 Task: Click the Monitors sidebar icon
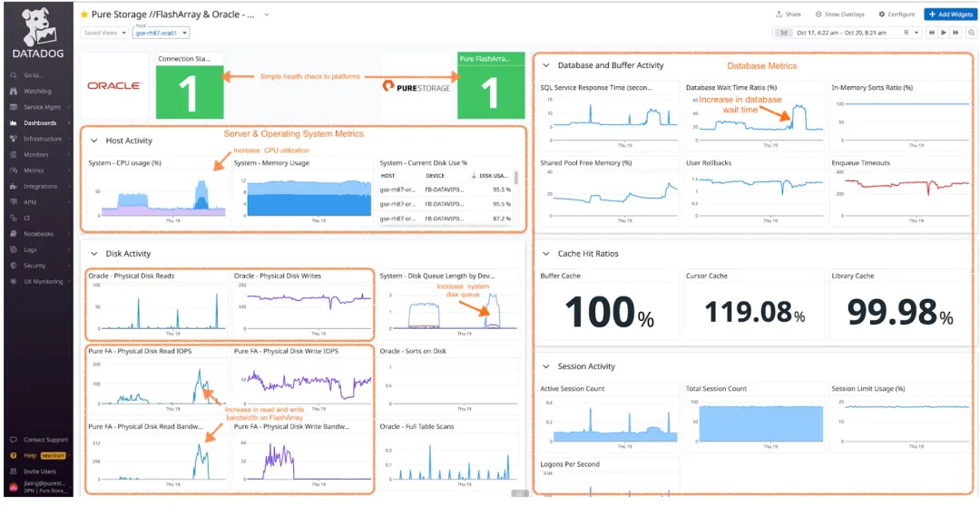pos(13,154)
